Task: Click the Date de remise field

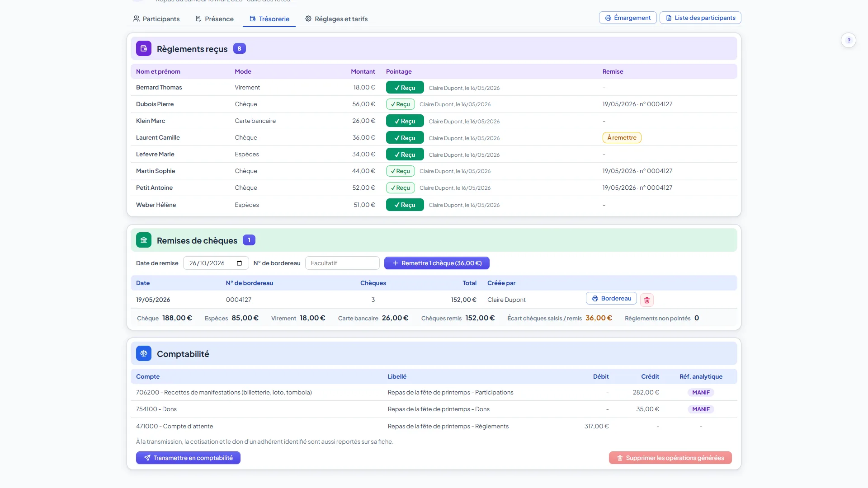Action: tap(216, 263)
